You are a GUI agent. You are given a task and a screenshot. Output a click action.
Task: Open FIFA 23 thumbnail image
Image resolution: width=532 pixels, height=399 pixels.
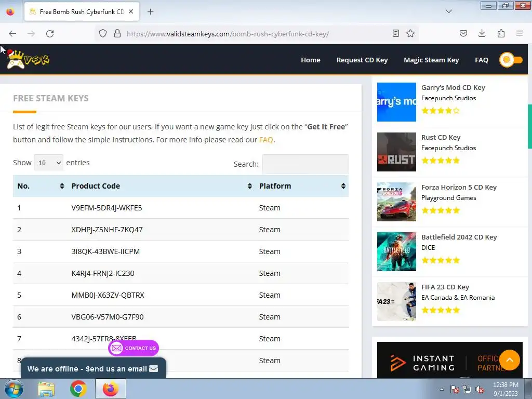click(x=396, y=301)
